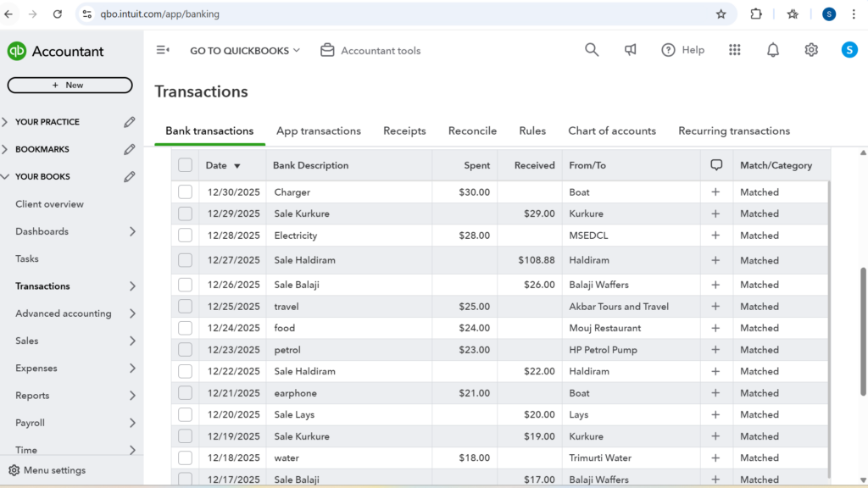Toggle the select-all checkbox in table header
The image size is (868, 488).
coord(185,165)
